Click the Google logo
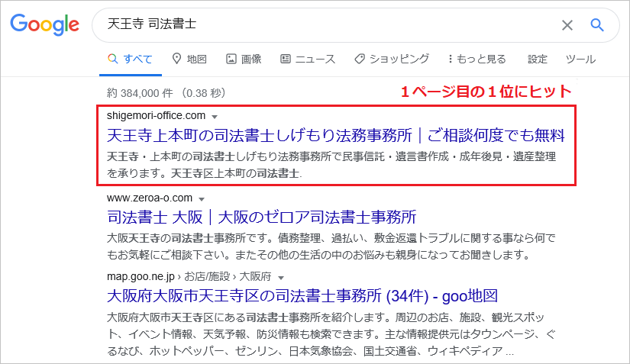The width and height of the screenshot is (630, 364). point(44,24)
